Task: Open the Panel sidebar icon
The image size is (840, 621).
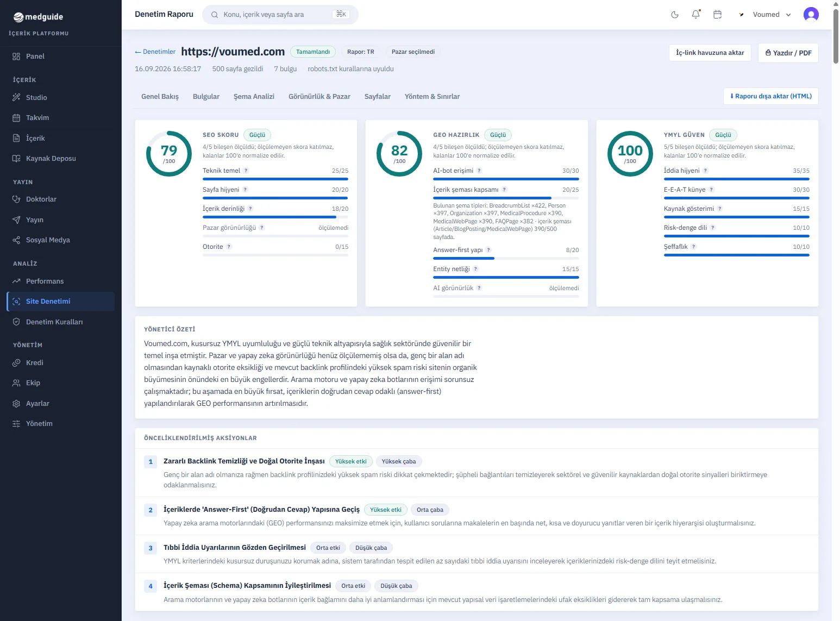Action: [16, 57]
